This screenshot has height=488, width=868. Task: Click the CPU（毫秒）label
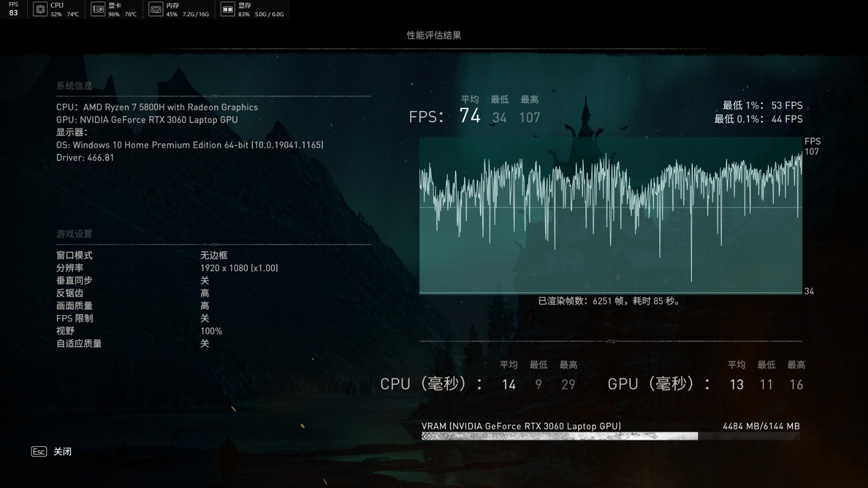(x=431, y=384)
